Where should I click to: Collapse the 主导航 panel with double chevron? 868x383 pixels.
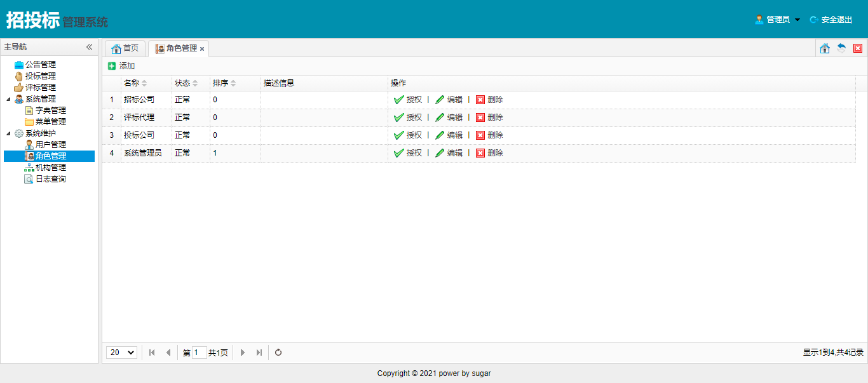click(x=90, y=47)
